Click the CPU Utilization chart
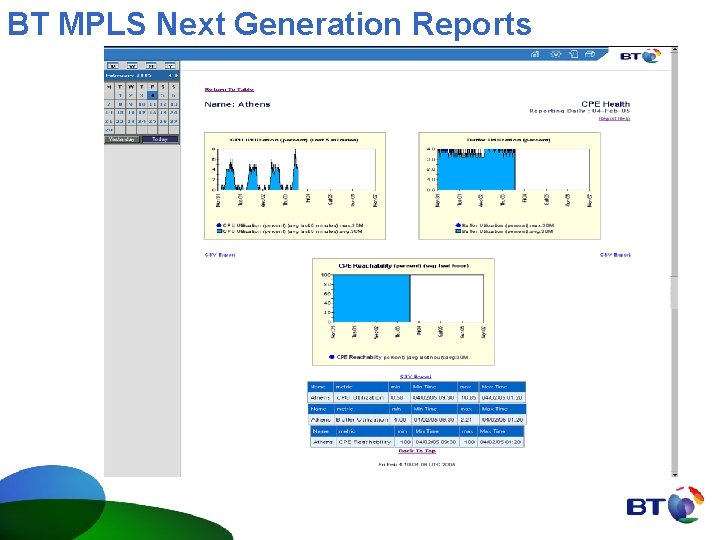 295,186
